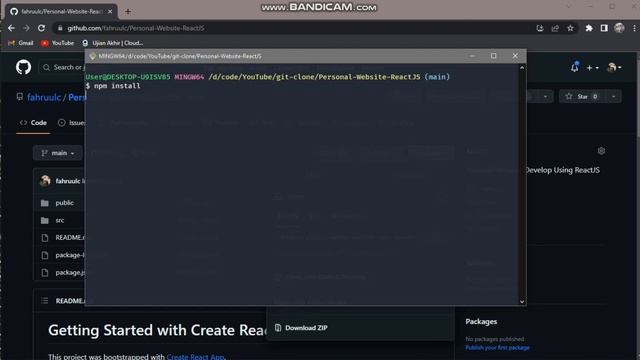640x360 pixels.
Task: Switch to the Issues tab
Action: tap(72, 123)
